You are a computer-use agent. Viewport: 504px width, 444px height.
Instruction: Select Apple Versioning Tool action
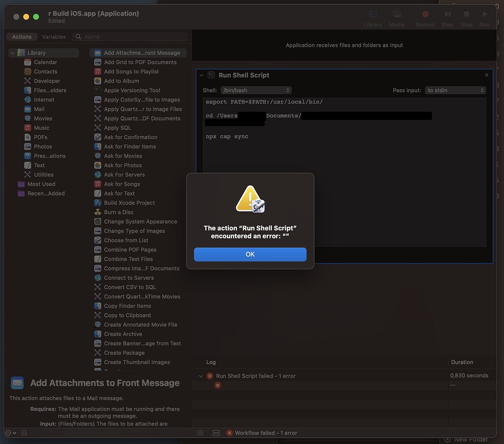pyautogui.click(x=132, y=91)
